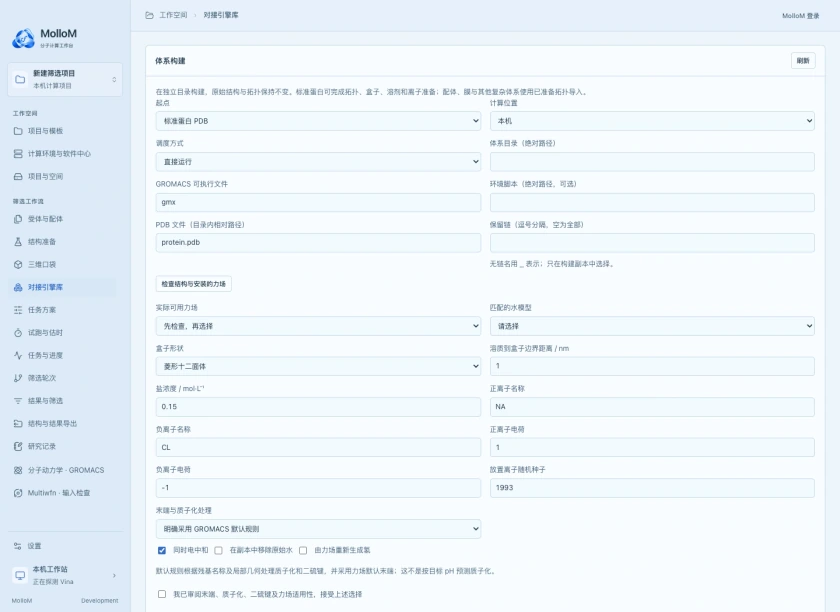Click the icon beside Multiwfn · 输入检查
The width and height of the screenshot is (840, 612).
(x=18, y=493)
